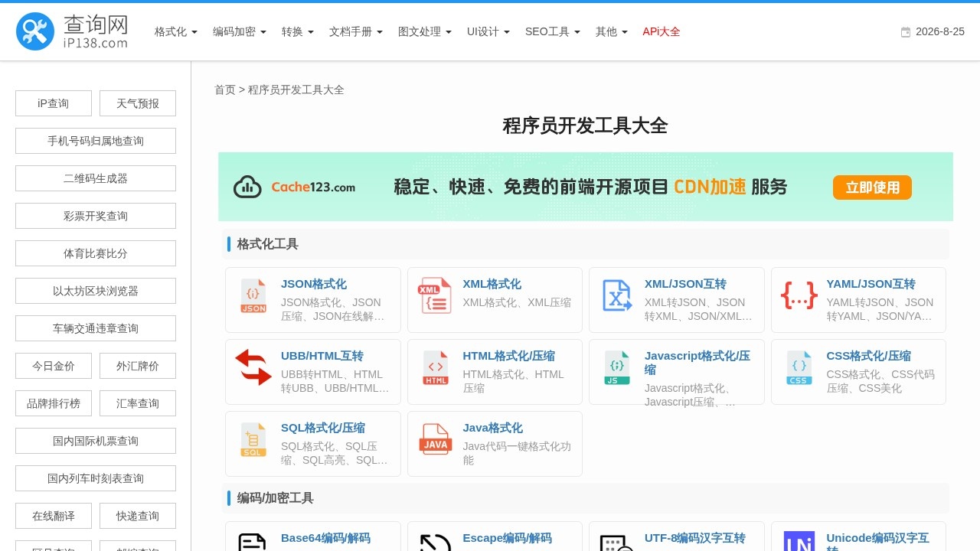Click the UTF-8编码汉字互转 icon
The height and width of the screenshot is (551, 980).
tap(617, 542)
